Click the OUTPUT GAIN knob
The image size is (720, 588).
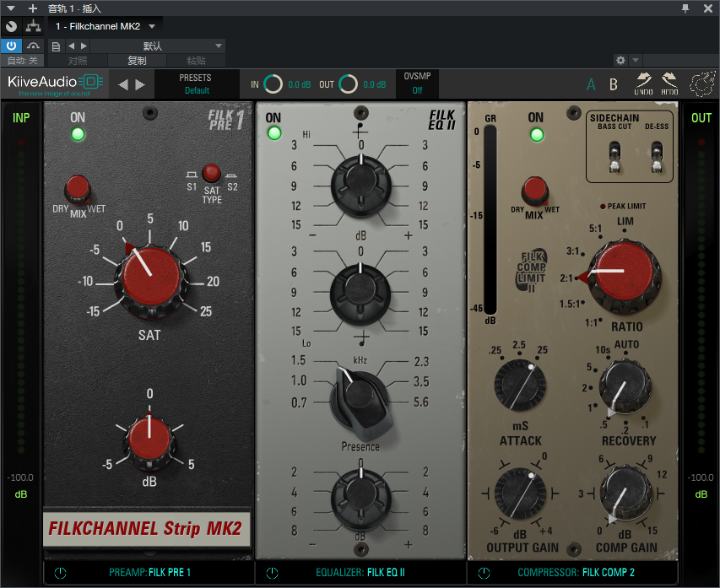[x=520, y=494]
